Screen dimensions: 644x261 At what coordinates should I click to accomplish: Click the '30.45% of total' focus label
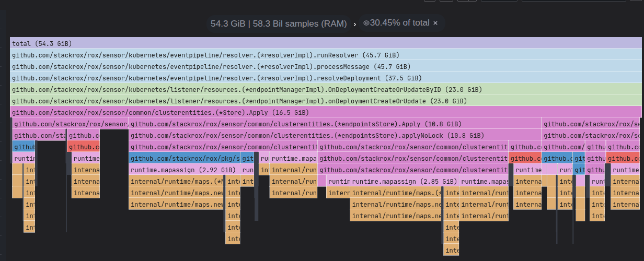[x=399, y=23]
